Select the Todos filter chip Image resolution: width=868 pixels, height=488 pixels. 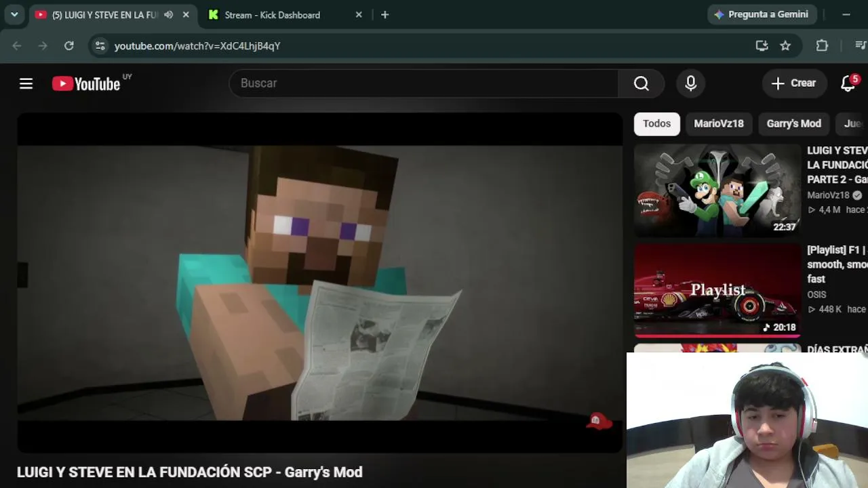pyautogui.click(x=656, y=123)
